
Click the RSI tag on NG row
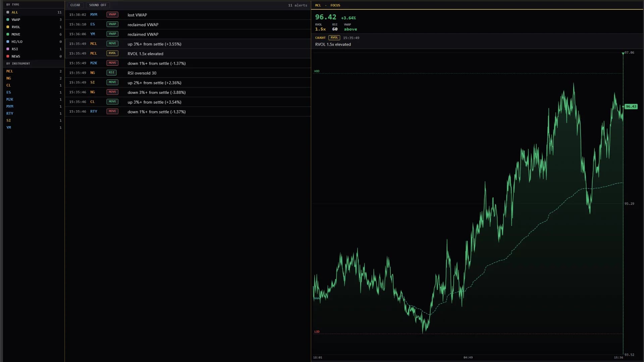(x=111, y=72)
